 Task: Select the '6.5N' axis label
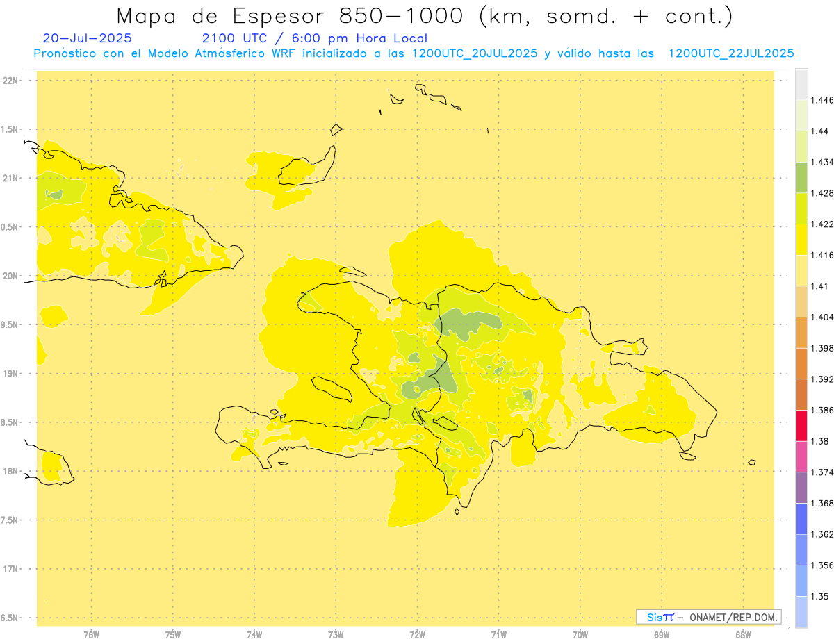(x=10, y=618)
